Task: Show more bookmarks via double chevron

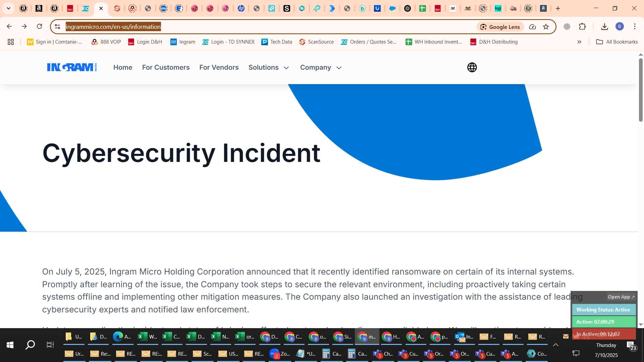Action: (x=579, y=42)
